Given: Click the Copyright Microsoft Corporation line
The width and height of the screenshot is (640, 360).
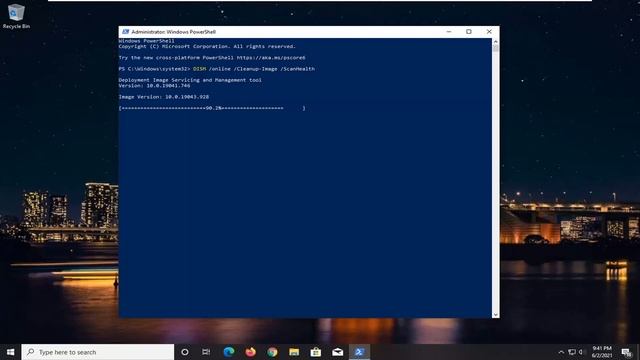Looking at the screenshot, I should pos(207,47).
